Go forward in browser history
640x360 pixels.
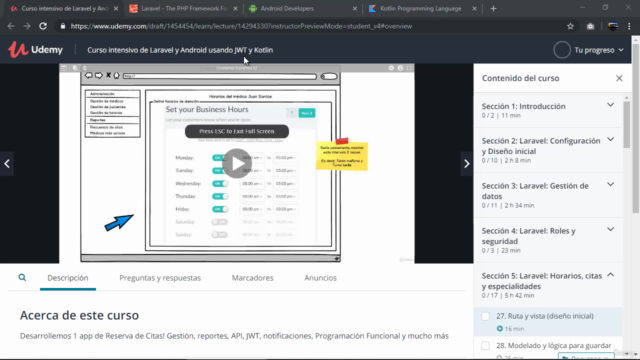pyautogui.click(x=27, y=26)
